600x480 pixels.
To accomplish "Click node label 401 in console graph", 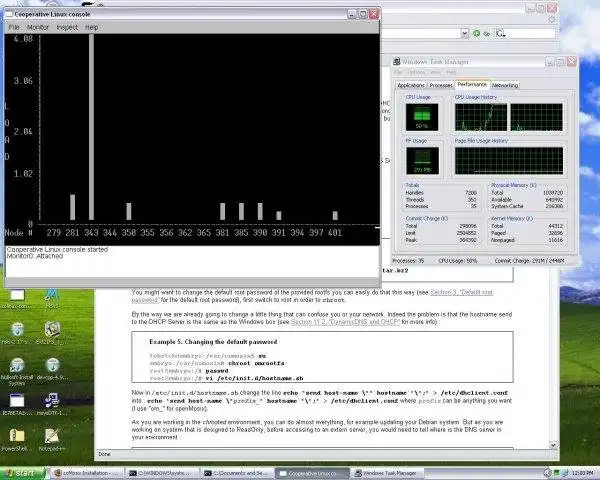I will pyautogui.click(x=334, y=233).
